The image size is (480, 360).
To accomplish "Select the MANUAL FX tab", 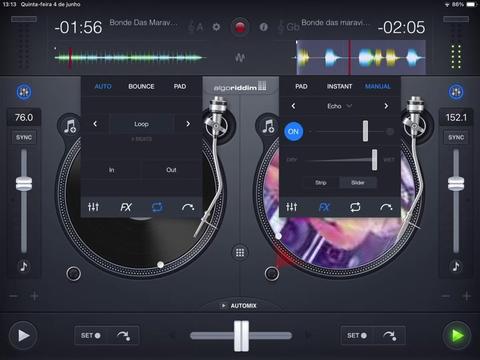I will (x=378, y=86).
